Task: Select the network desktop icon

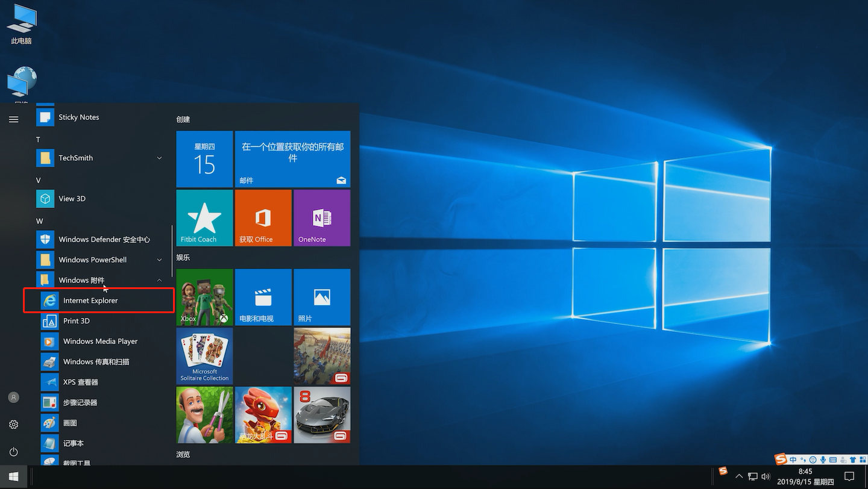Action: pos(21,86)
